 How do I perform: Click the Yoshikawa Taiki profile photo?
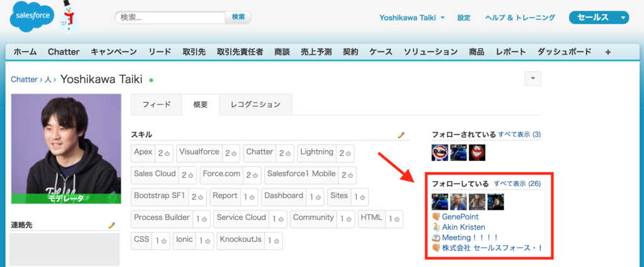[66, 149]
